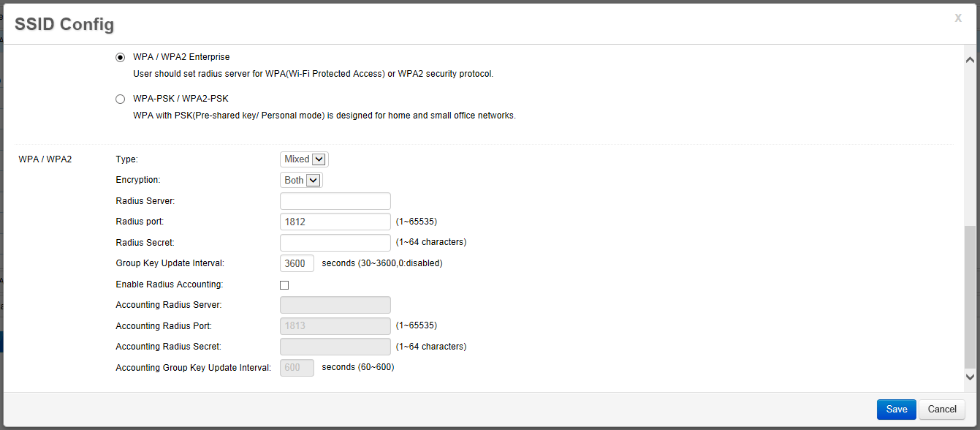Click the WPA / WPA2 Enterprise label text

(181, 57)
